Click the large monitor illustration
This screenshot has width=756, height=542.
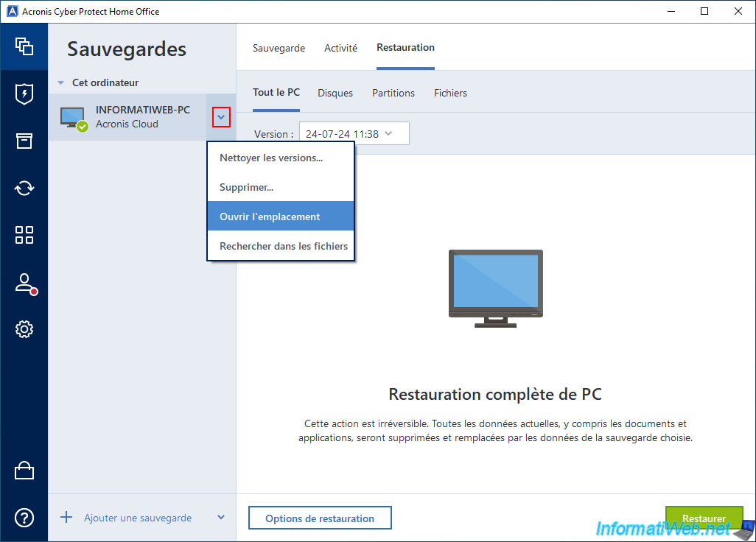tap(496, 289)
